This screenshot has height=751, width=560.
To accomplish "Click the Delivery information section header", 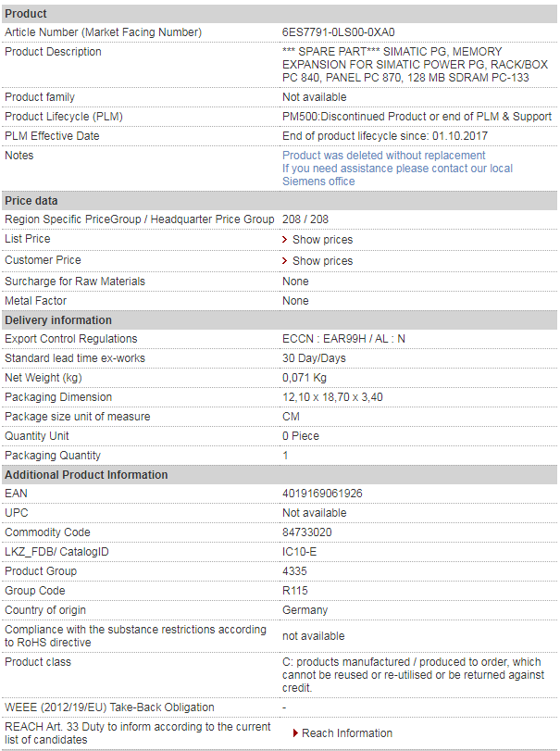I will (280, 320).
